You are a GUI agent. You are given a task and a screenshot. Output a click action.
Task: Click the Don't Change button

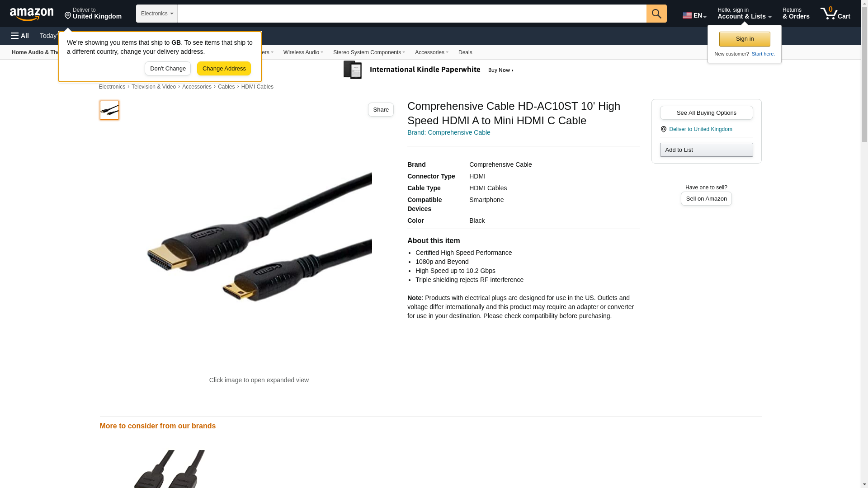click(168, 69)
